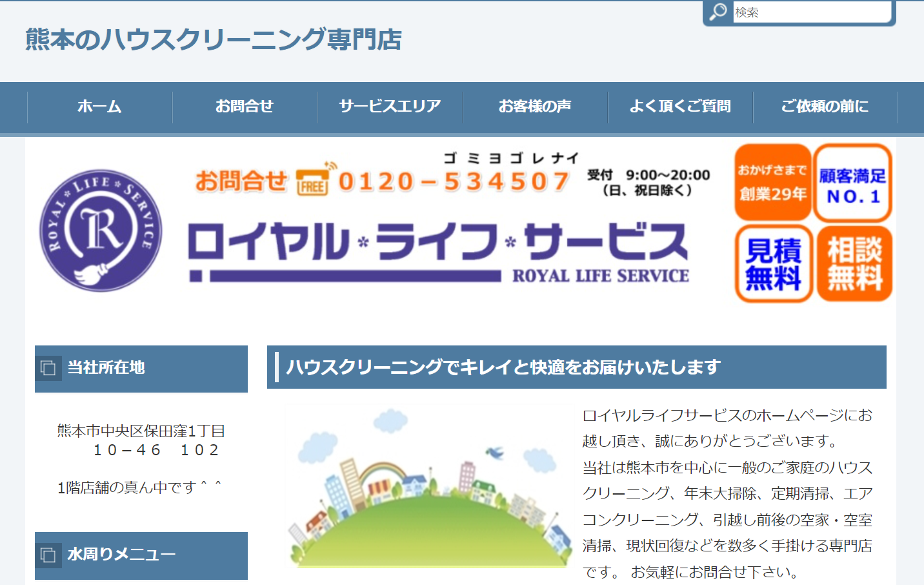Click the 見積無料 badge
Image resolution: width=924 pixels, height=585 pixels.
[x=773, y=264]
